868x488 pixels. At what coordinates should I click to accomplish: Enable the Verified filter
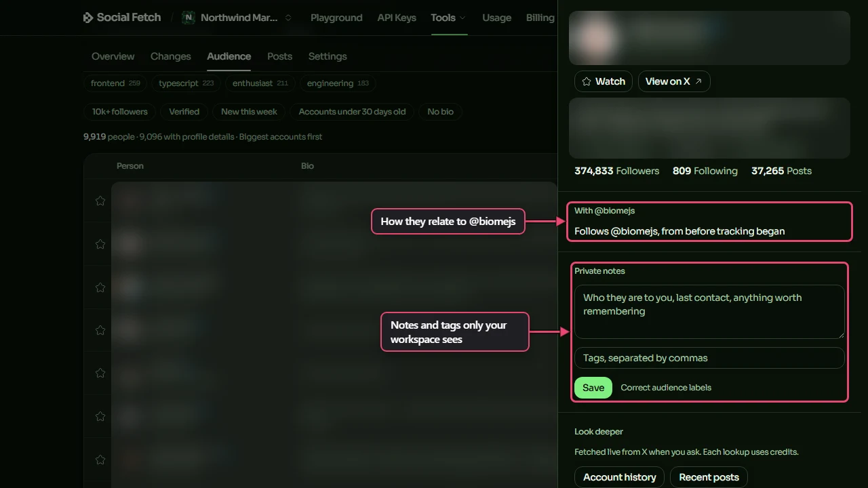(x=184, y=112)
